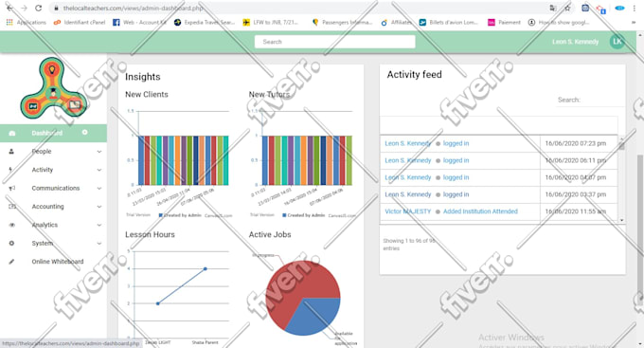The height and width of the screenshot is (348, 644).
Task: Open the Chrome three-dot menu
Action: coord(635,8)
